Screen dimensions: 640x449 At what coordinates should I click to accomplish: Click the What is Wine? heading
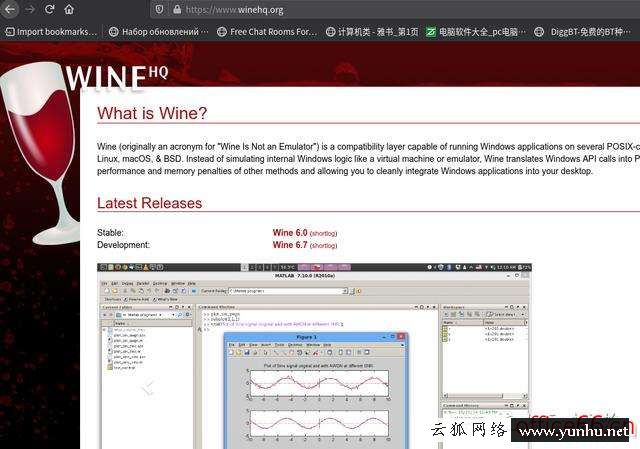point(152,113)
